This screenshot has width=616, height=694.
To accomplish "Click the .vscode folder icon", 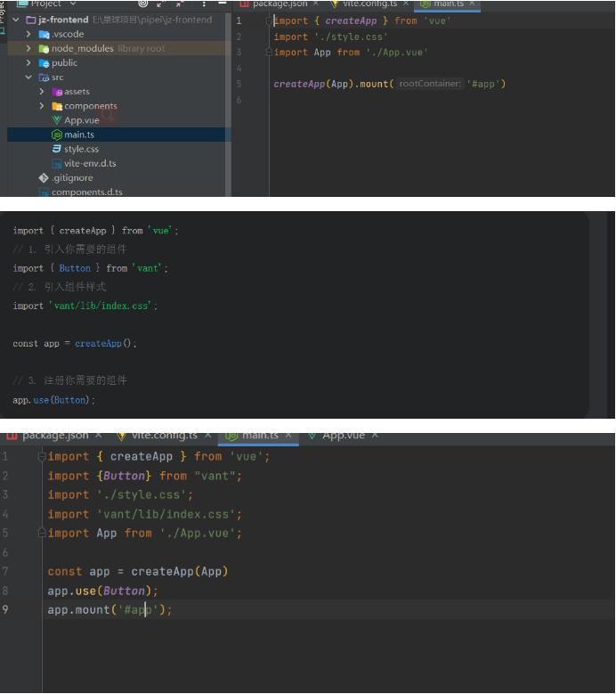I will [x=44, y=34].
